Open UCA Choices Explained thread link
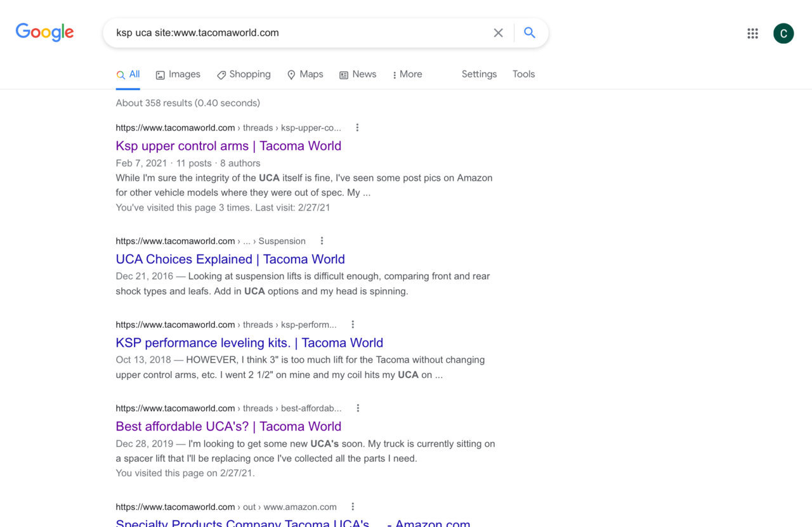Screen dimensions: 812x527 pyautogui.click(x=230, y=259)
